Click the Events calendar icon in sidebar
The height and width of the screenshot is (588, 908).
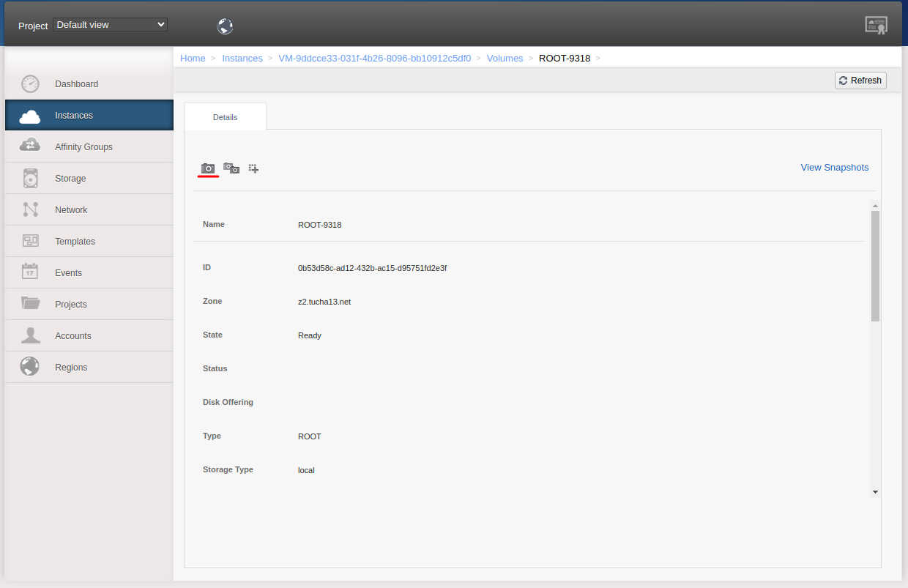tap(30, 272)
